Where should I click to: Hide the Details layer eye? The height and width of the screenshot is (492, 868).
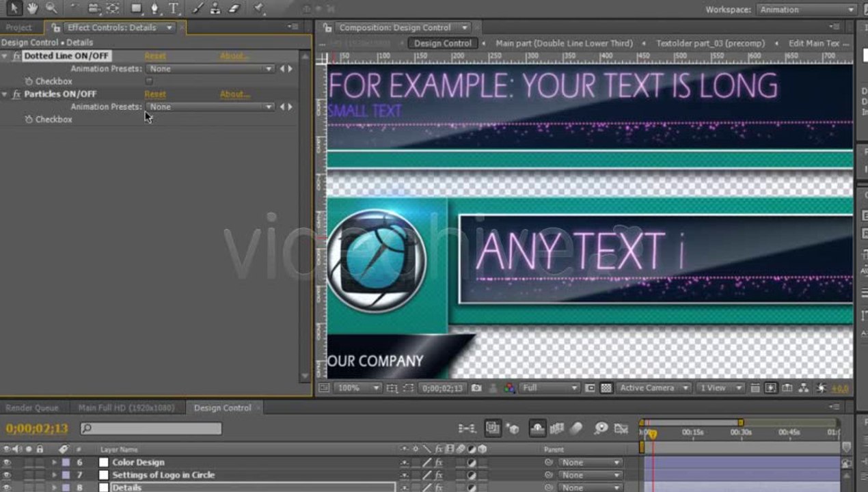[7, 487]
